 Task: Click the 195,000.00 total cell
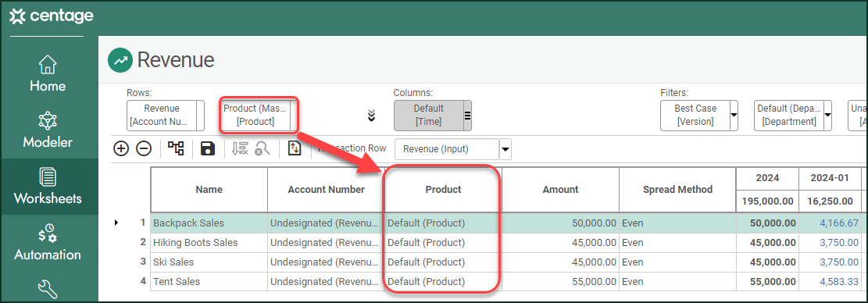pos(767,201)
